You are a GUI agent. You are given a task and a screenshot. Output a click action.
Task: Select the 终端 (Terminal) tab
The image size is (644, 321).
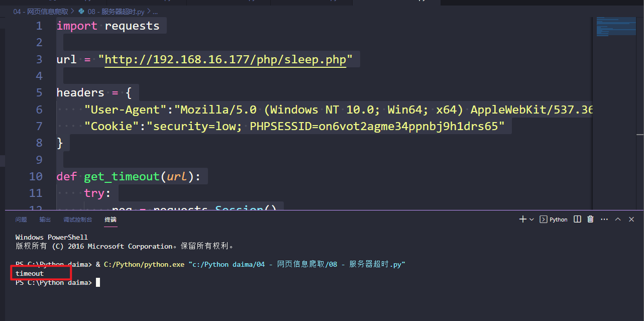pyautogui.click(x=111, y=220)
